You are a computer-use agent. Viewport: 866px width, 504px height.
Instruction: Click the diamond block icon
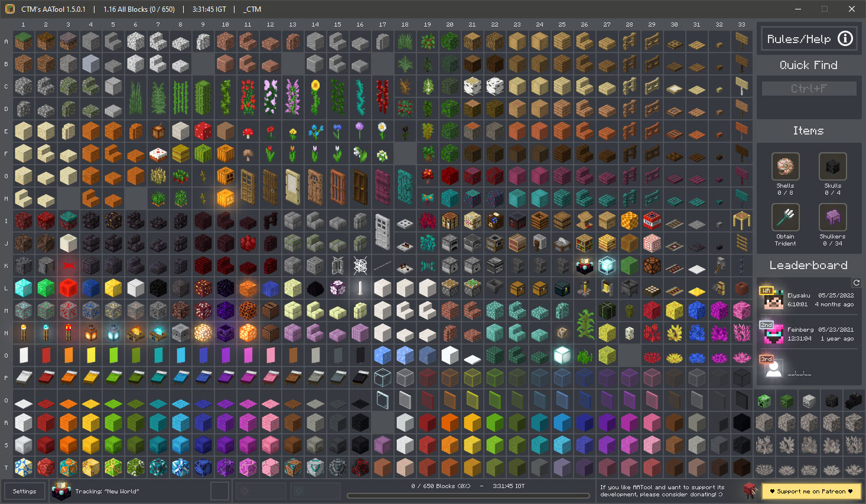click(x=23, y=288)
